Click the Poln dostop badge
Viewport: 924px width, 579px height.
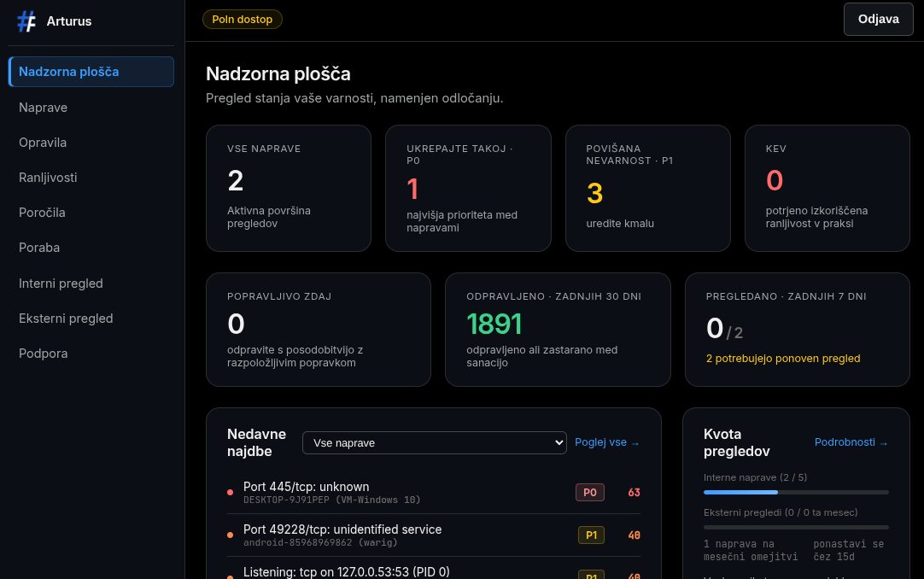[x=243, y=20]
